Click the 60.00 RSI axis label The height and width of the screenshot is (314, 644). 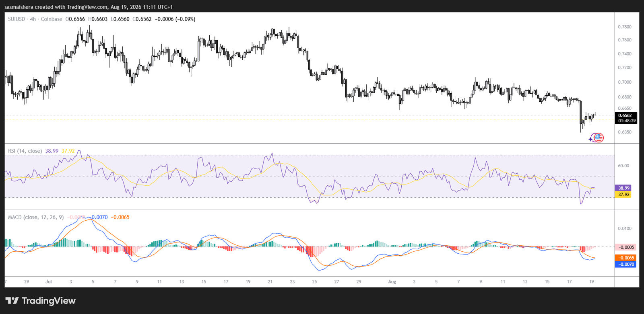[623, 166]
